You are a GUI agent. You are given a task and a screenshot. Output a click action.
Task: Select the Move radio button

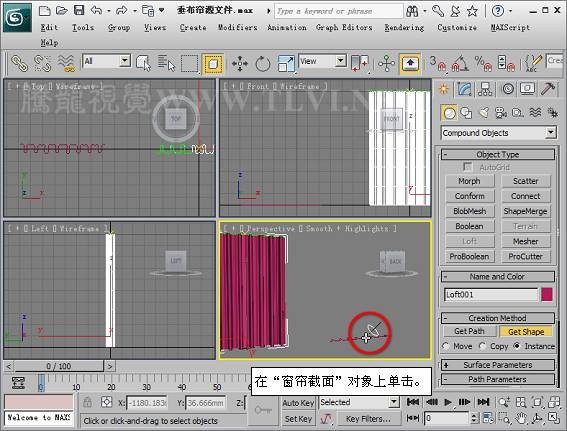[446, 346]
